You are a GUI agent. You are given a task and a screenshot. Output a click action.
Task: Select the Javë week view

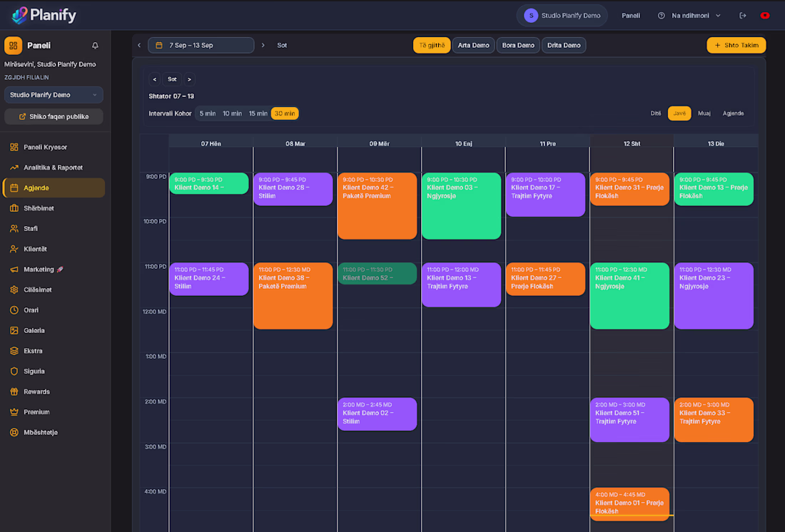[679, 113]
